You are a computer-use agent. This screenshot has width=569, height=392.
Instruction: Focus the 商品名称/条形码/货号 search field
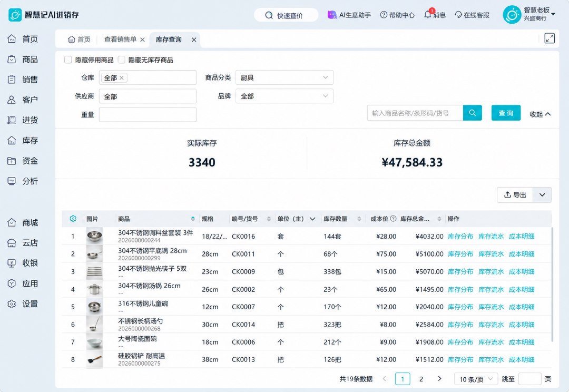(x=415, y=113)
